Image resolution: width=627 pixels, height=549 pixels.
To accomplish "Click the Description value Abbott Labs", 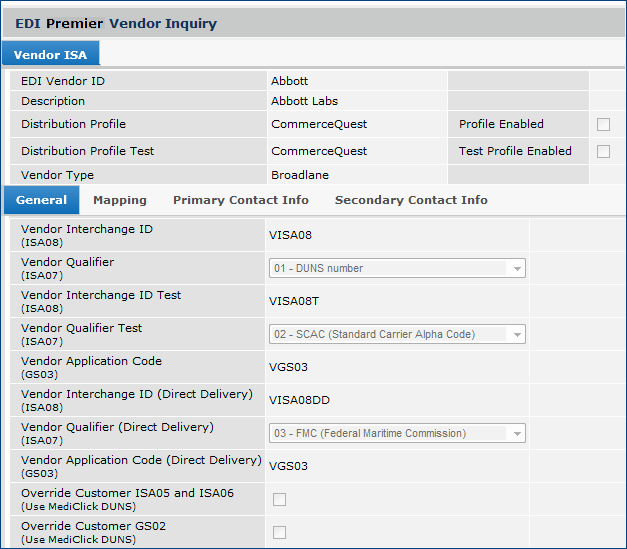I will coord(304,101).
